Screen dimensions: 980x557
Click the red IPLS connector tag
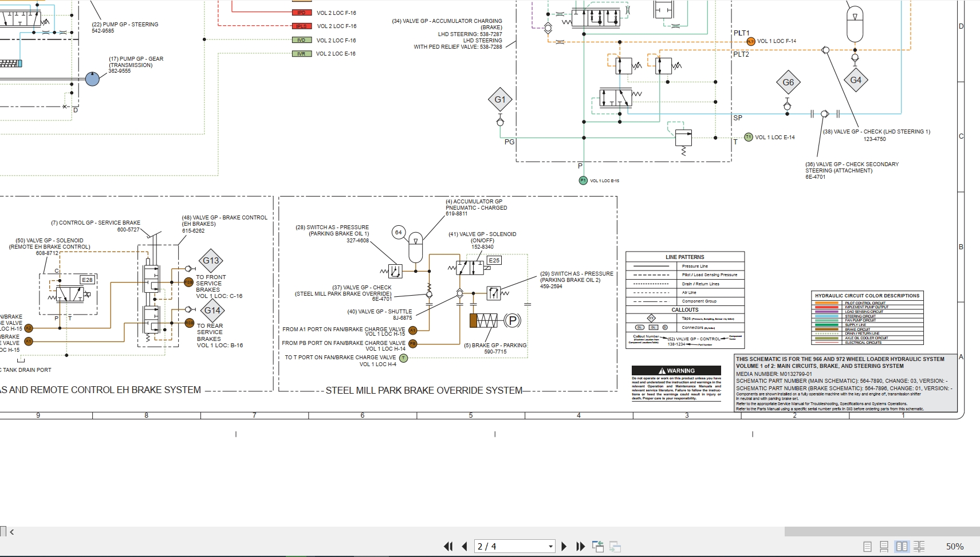click(301, 26)
